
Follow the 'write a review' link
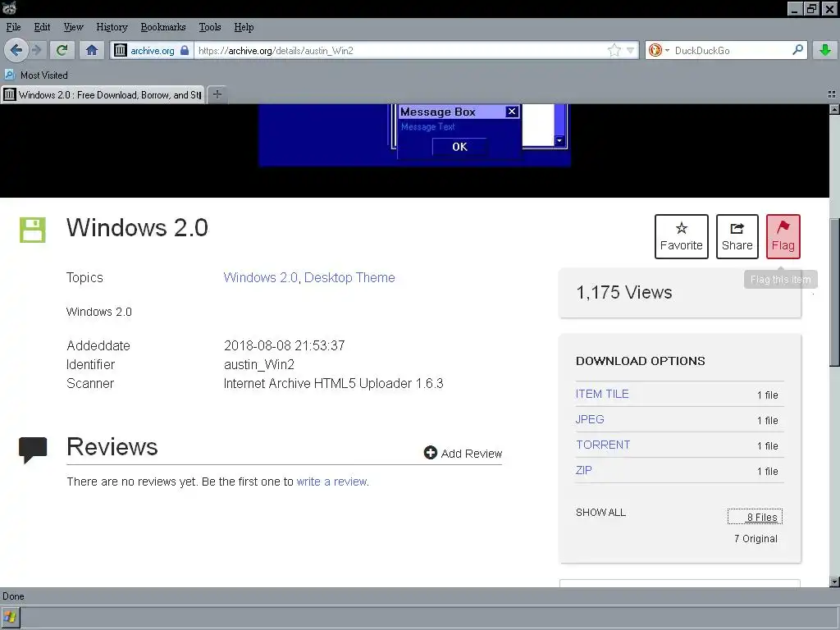point(331,482)
